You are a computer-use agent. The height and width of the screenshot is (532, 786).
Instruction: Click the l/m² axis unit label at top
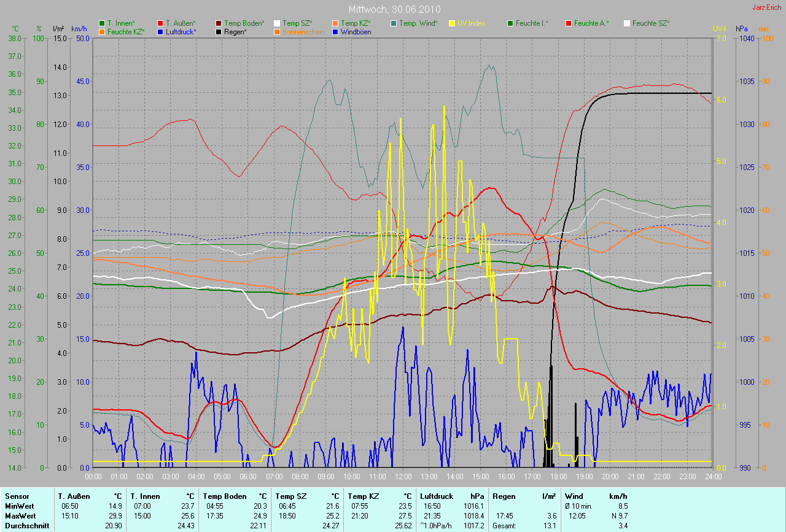point(59,29)
